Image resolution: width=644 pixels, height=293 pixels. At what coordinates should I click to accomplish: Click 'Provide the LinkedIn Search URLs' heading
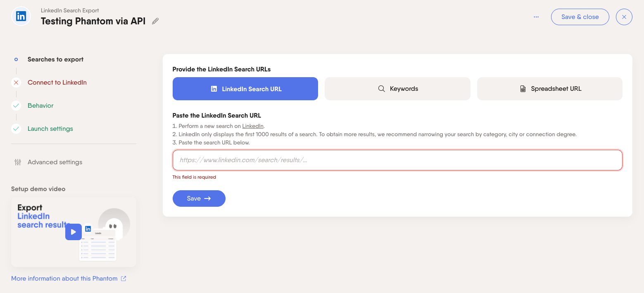[222, 69]
